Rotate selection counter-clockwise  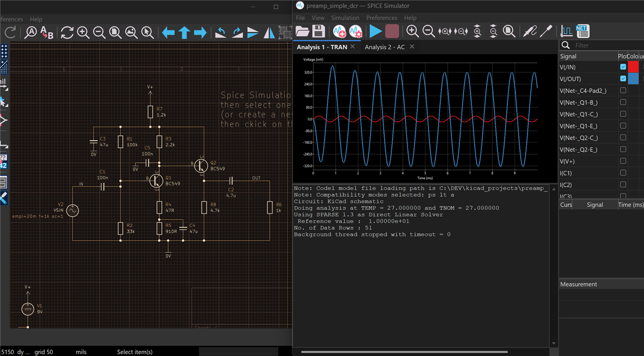(x=221, y=33)
